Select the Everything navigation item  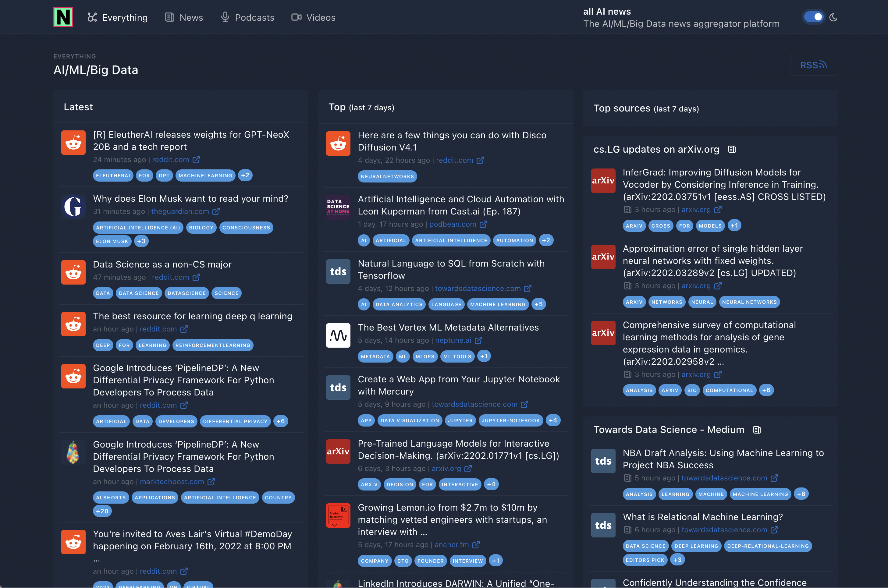click(x=118, y=17)
